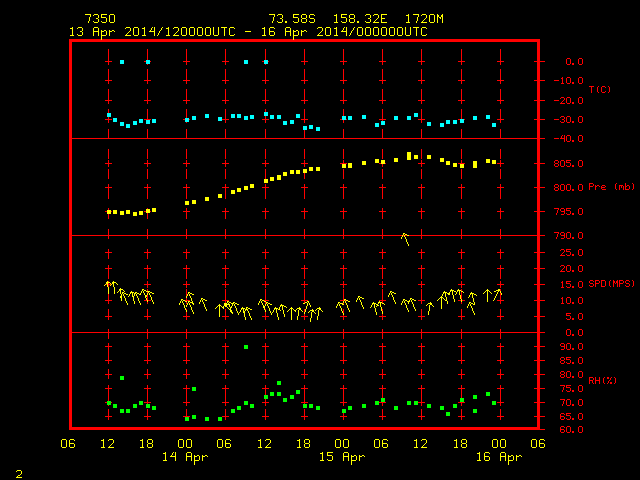Click the isolated wind arrow near 790.0 line
The height and width of the screenshot is (480, 640).
[405, 239]
